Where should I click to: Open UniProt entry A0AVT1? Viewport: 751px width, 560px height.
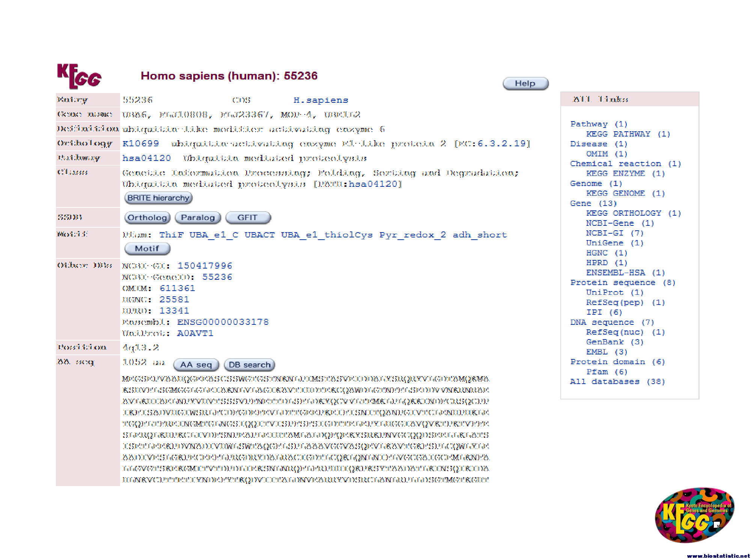pos(195,333)
